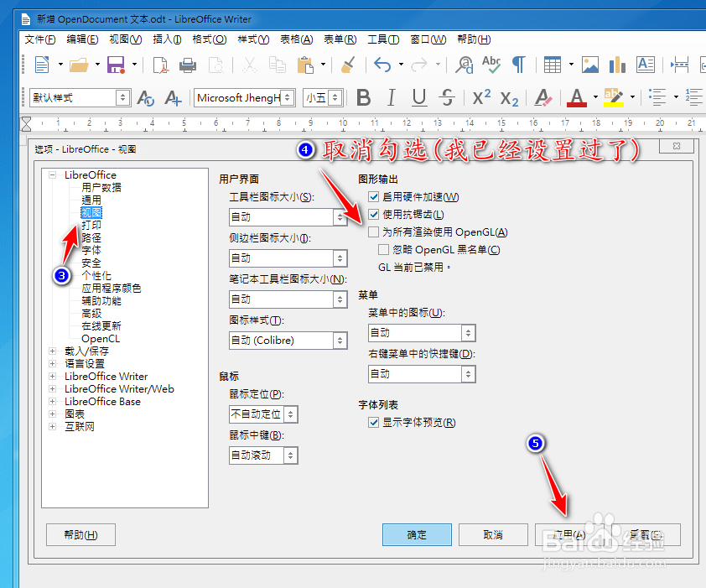Viewport: 706px width, 588px height.
Task: Click Clear direct formatting icon
Action: (x=543, y=97)
